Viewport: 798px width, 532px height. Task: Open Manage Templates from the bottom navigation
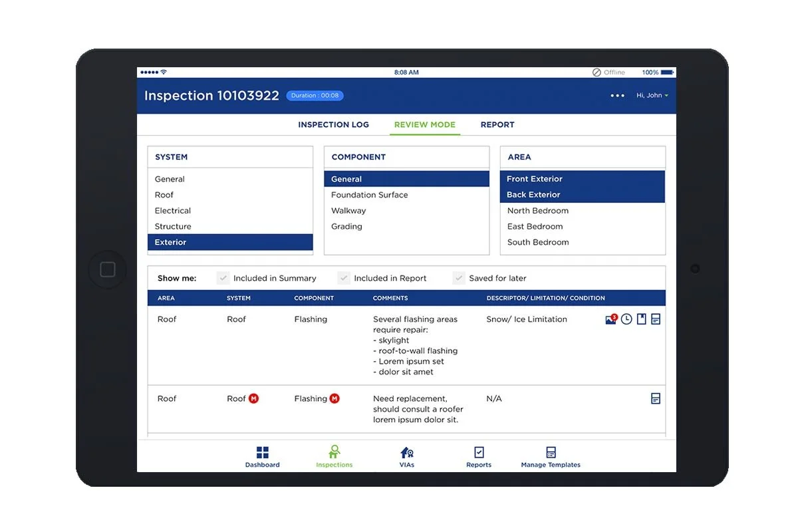point(551,457)
